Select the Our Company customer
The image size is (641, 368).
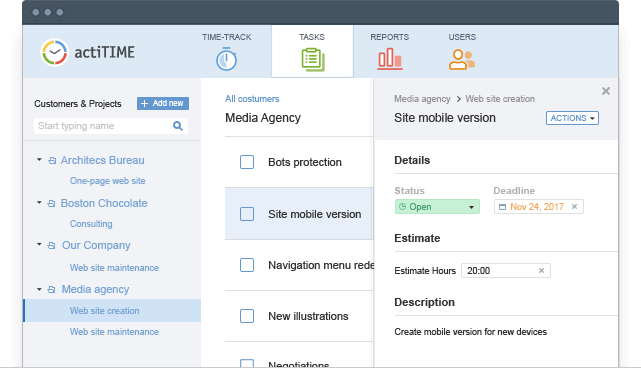tap(96, 245)
